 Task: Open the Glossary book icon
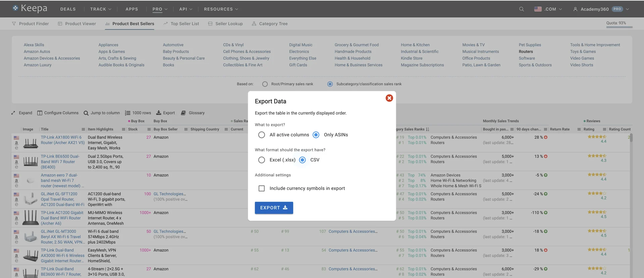click(x=183, y=113)
